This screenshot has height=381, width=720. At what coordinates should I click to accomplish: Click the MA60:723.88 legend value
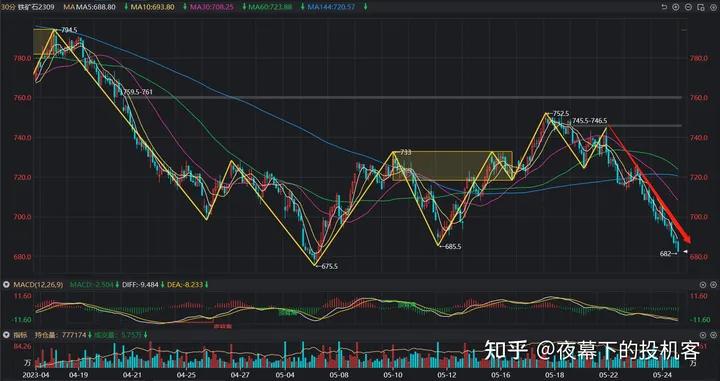tap(271, 7)
